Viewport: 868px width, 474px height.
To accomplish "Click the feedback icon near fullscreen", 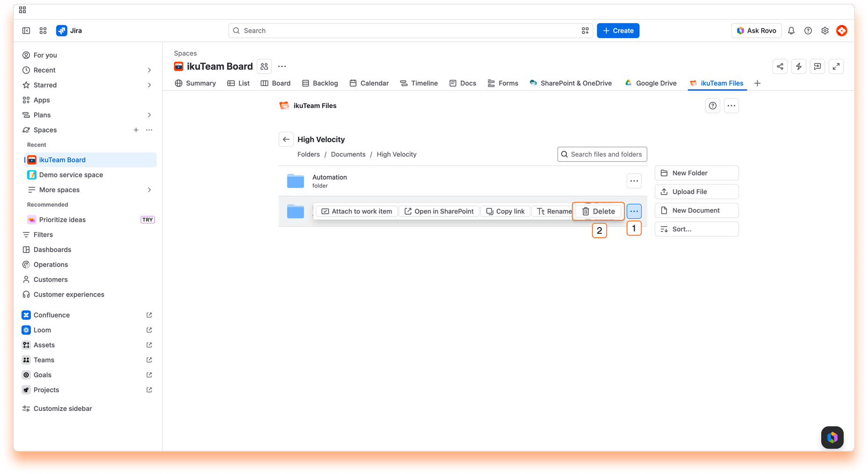I will coord(817,66).
